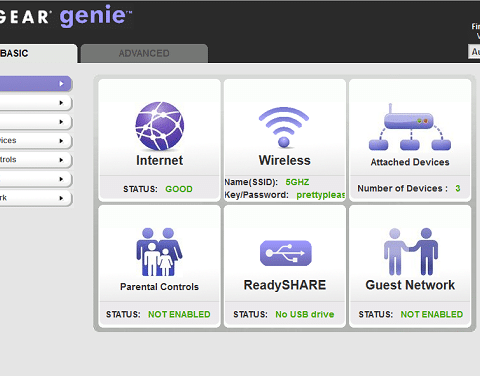Screen dimensions: 480x376
Task: Click the Guest Network tile title
Action: (x=410, y=285)
